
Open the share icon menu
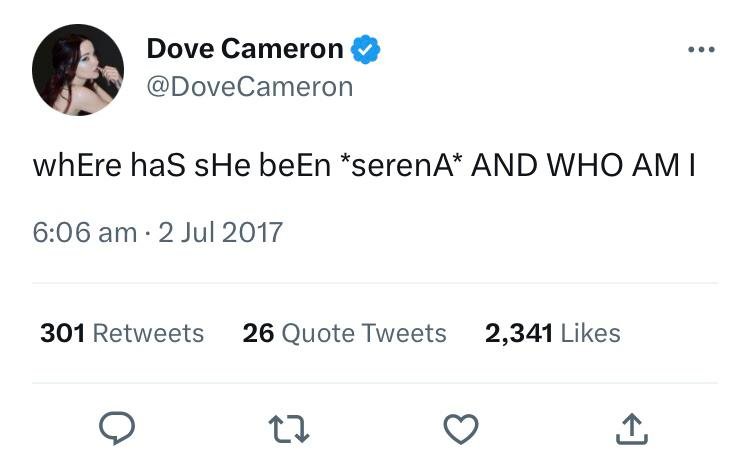pyautogui.click(x=632, y=428)
